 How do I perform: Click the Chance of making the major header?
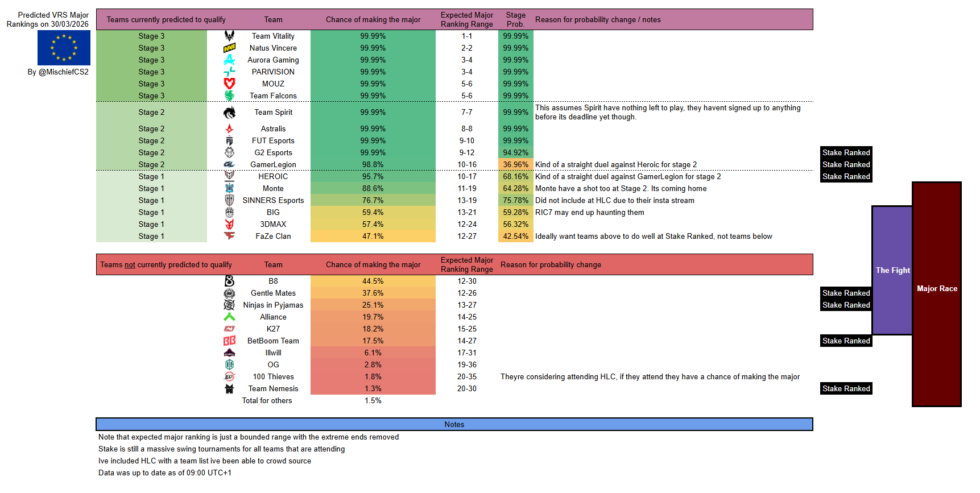373,19
